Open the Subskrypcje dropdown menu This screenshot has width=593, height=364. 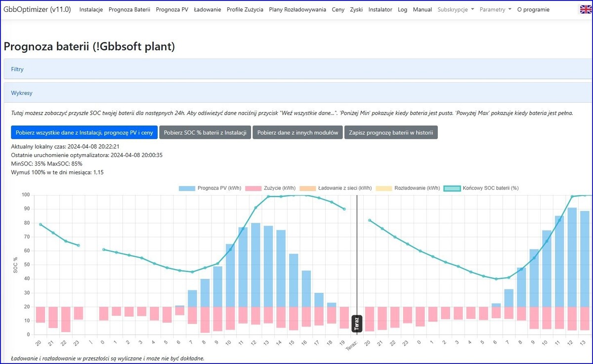click(x=456, y=9)
